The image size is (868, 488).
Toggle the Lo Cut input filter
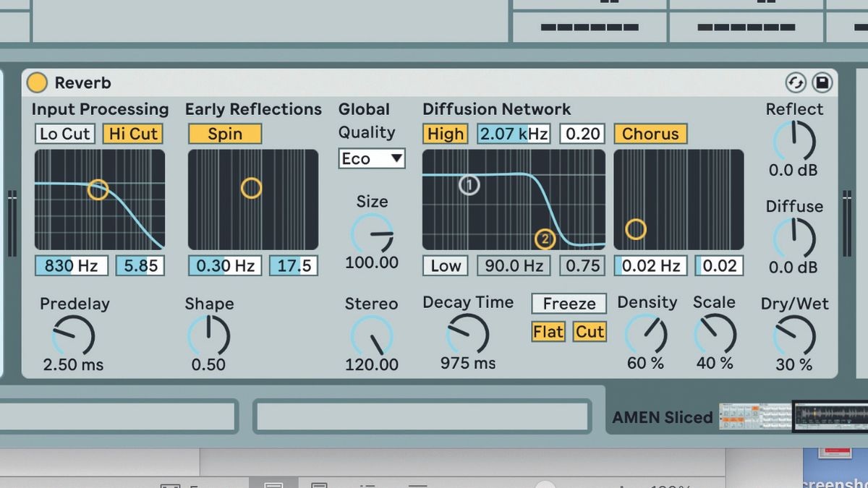64,133
